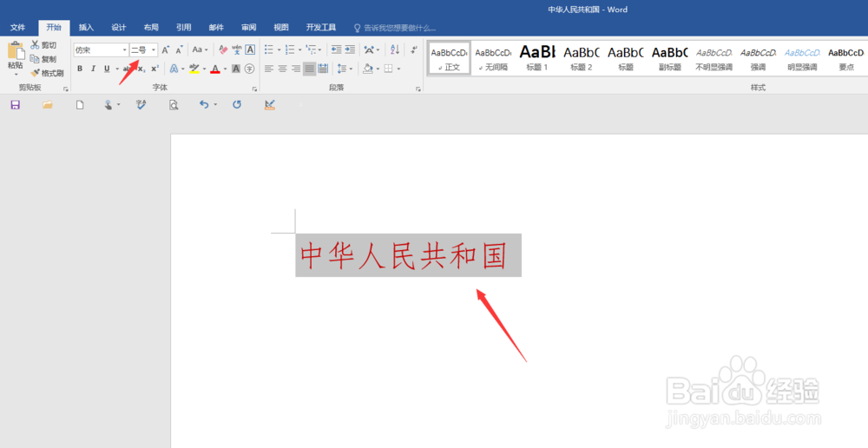Switch to the 引用 (References) tab
Screen dimensions: 868x448
pos(184,27)
